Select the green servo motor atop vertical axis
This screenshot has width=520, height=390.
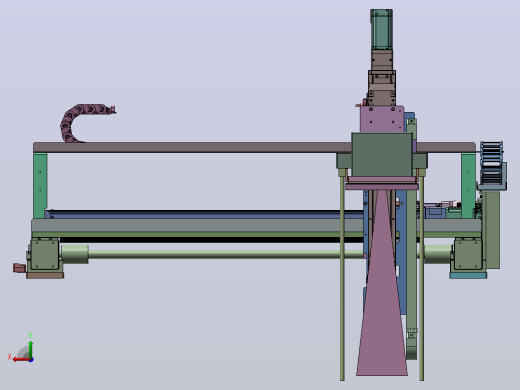381,29
